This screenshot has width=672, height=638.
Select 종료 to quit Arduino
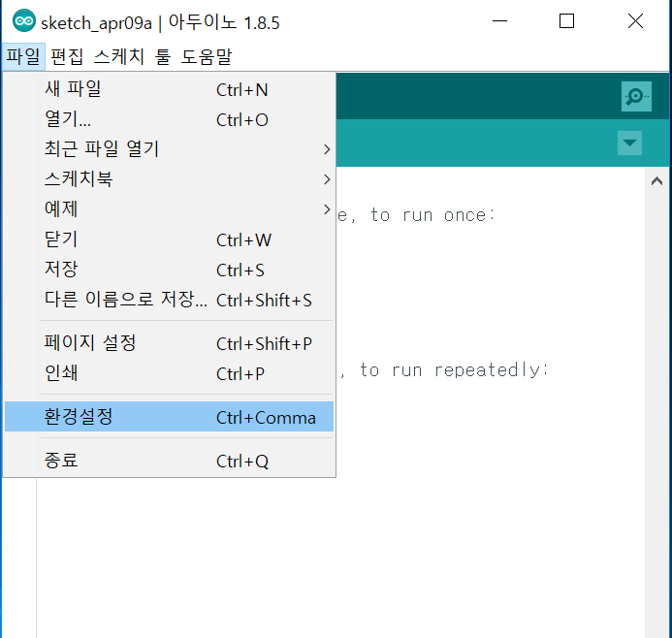point(170,461)
